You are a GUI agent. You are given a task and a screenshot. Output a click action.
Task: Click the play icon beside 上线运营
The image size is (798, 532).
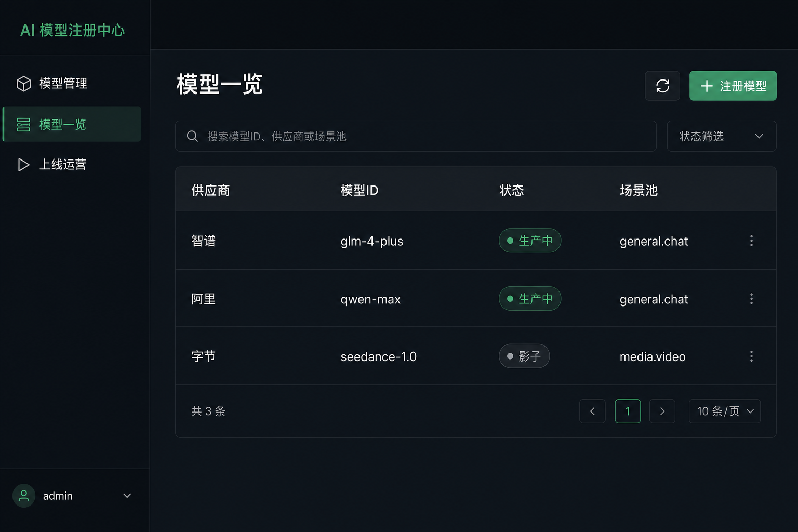(x=23, y=165)
